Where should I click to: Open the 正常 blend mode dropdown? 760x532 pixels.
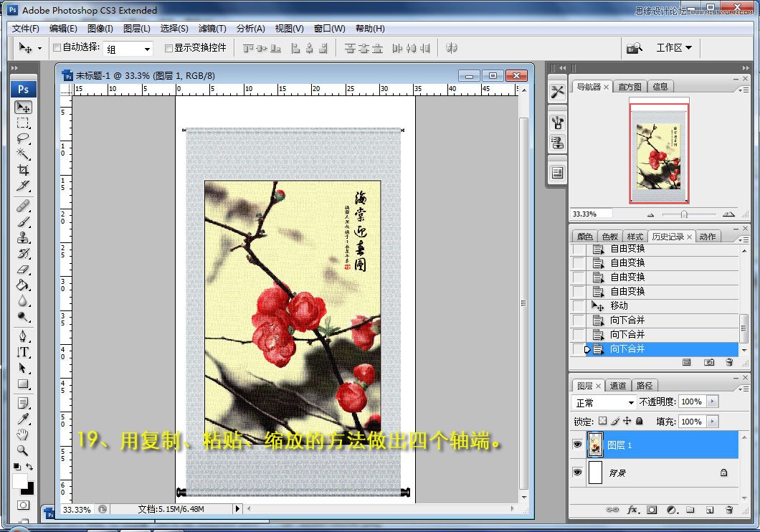click(x=604, y=402)
